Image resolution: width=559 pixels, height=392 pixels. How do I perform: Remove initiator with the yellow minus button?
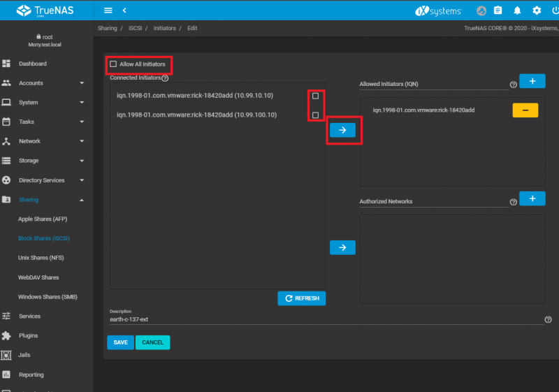pos(525,110)
